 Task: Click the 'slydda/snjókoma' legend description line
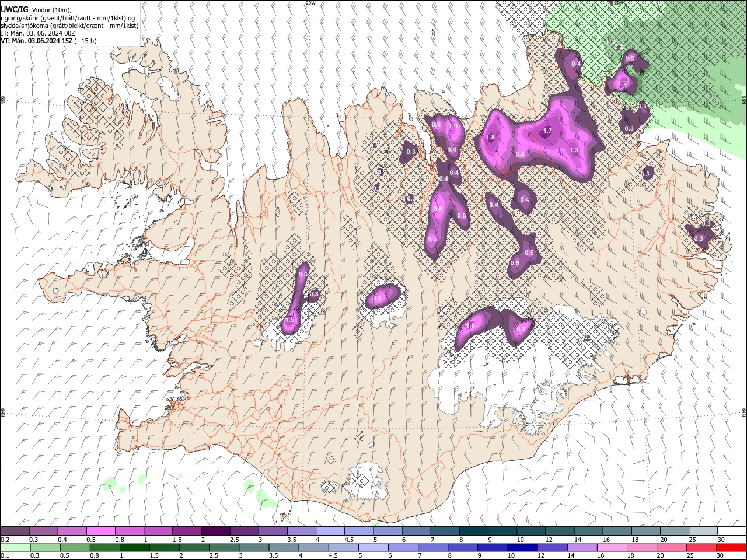click(x=69, y=26)
